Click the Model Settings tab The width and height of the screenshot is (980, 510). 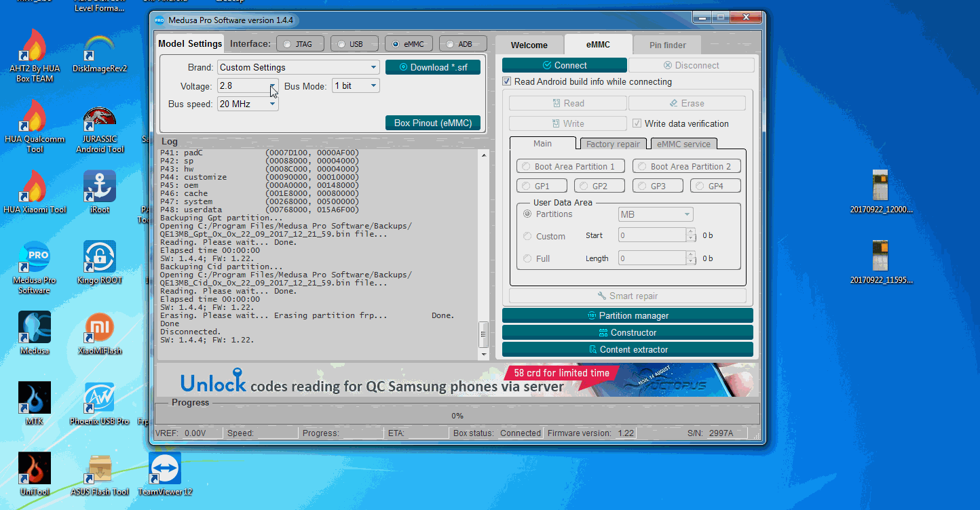[190, 43]
